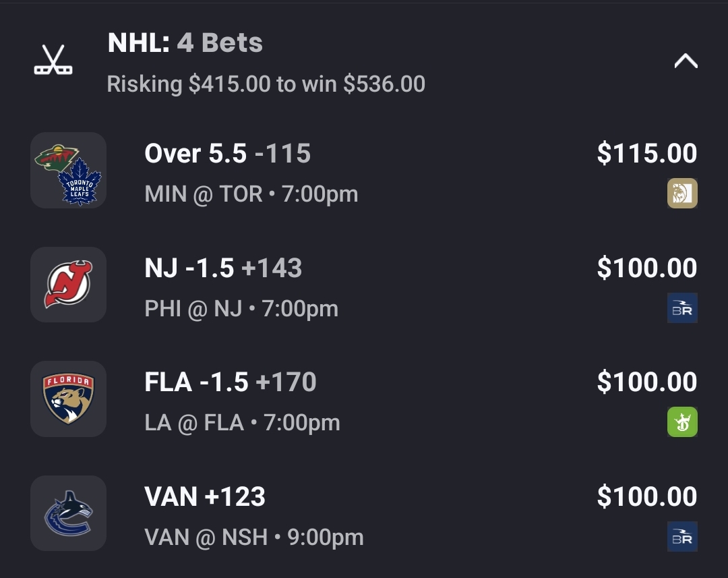Tap the BetMGM lion sportsbook icon
The width and height of the screenshot is (728, 578).
(x=682, y=194)
